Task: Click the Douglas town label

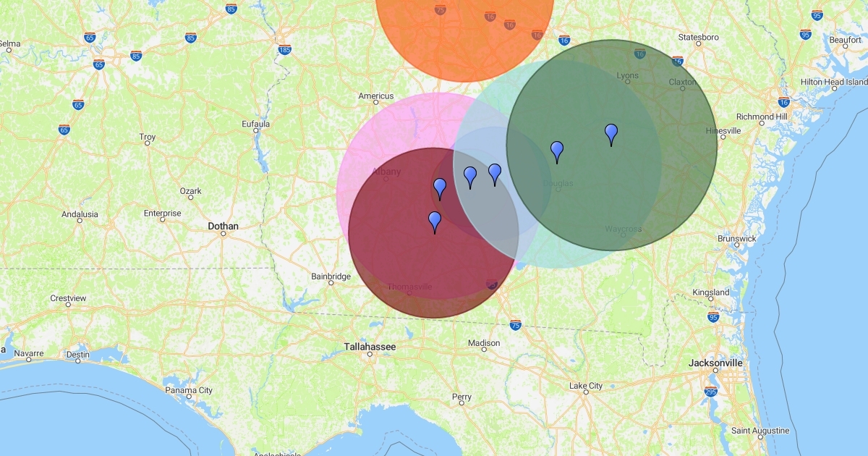Action: [x=558, y=184]
